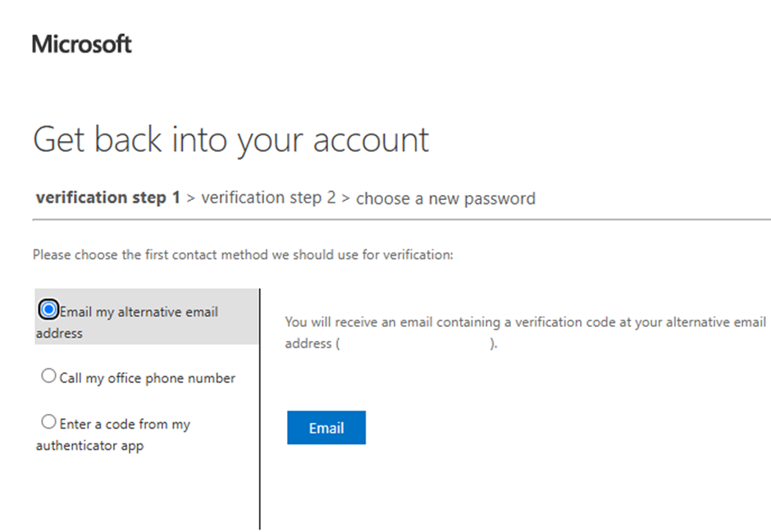
Task: Click the horizontal rule under the verification steps
Action: [402, 220]
